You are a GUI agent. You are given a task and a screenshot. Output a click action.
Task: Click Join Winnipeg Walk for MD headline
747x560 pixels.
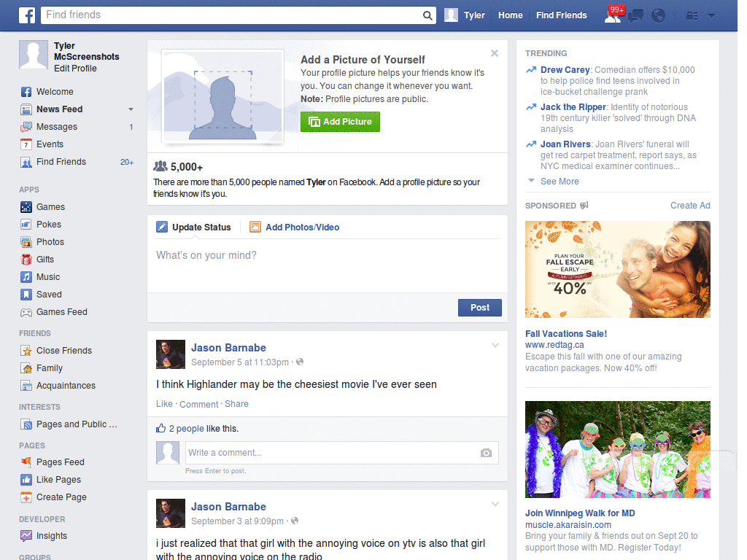[x=580, y=513]
